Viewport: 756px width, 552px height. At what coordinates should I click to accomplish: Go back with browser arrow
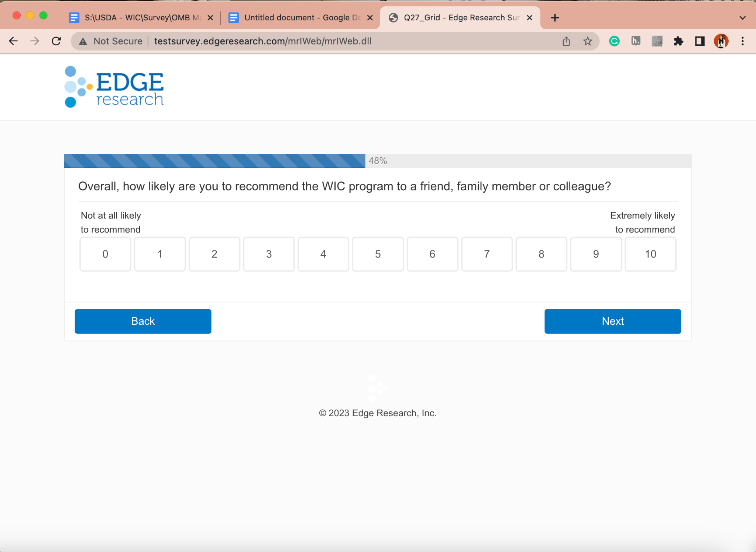point(13,41)
